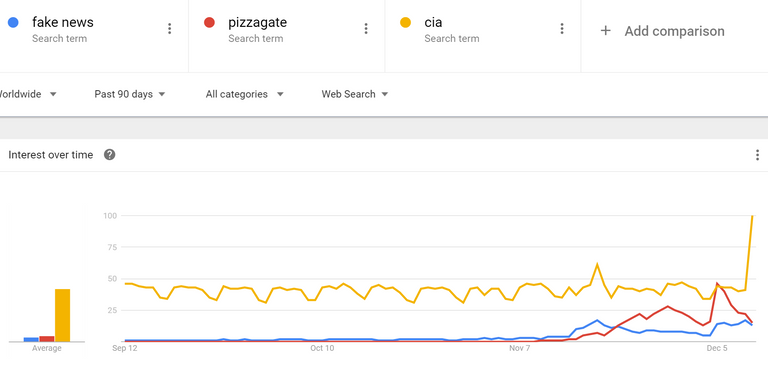Click the Interest over time heading
Image resolution: width=768 pixels, height=383 pixels.
(x=50, y=155)
